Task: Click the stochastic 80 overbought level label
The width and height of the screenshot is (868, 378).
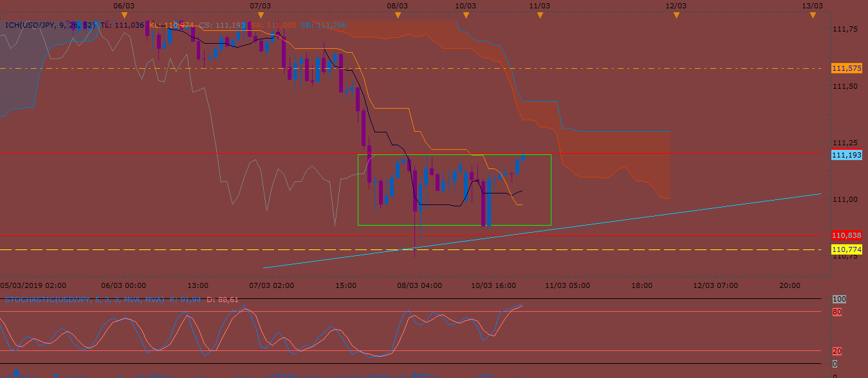Action: click(837, 312)
